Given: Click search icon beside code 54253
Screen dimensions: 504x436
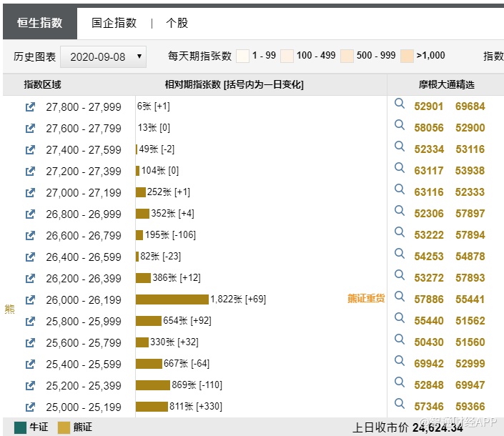Looking at the screenshot, I should coord(400,254).
